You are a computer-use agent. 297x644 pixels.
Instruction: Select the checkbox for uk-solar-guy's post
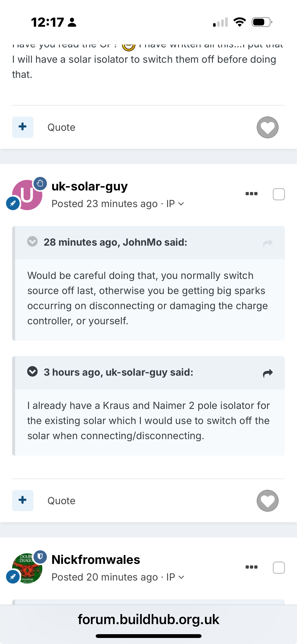point(279,194)
